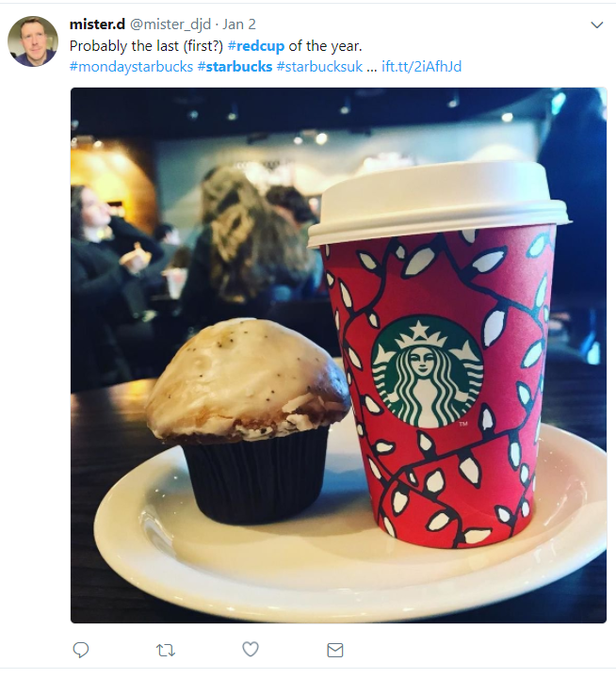Click the white cup lid in image
Image resolution: width=616 pixels, height=678 pixels.
tap(438, 202)
